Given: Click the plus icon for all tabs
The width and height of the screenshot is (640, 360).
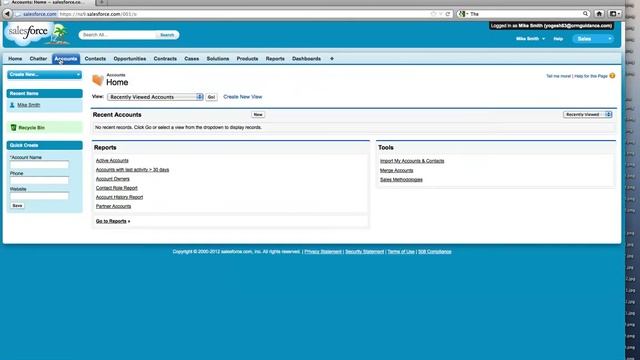Looking at the screenshot, I should click(332, 59).
